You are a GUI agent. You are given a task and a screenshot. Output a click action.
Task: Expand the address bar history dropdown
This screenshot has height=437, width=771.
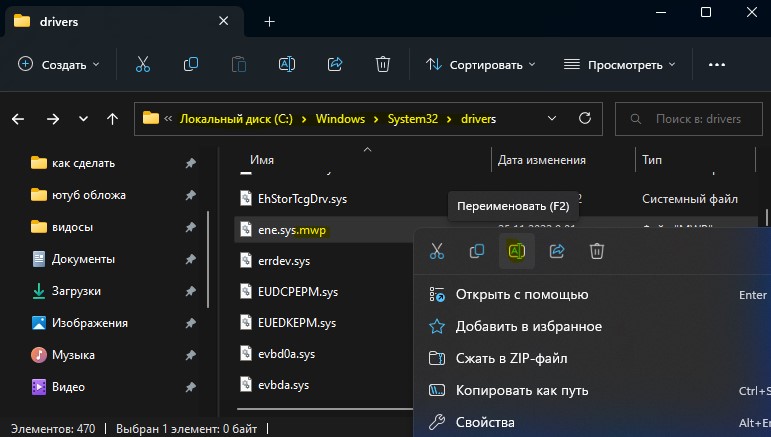[x=552, y=118]
